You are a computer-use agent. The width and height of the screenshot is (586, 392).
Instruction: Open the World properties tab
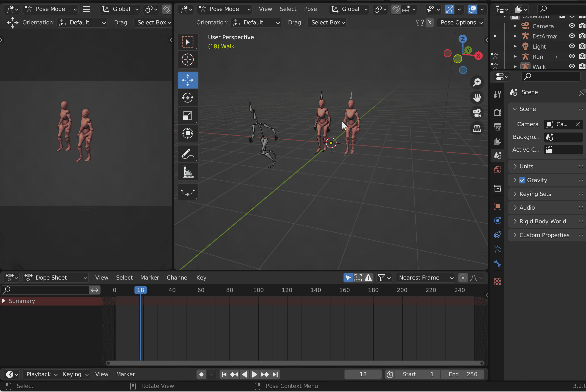tap(497, 170)
